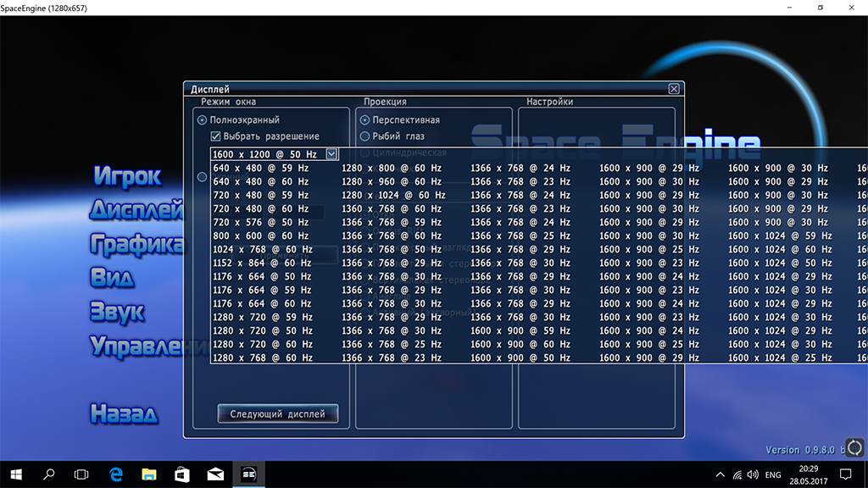The width and height of the screenshot is (868, 488).
Task: Open the Графика menu section
Action: tap(136, 245)
